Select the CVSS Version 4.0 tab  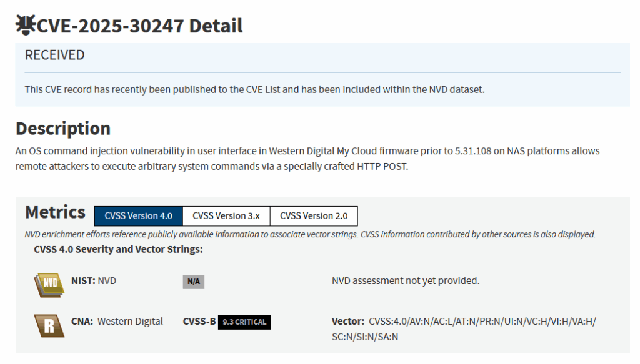coord(138,216)
